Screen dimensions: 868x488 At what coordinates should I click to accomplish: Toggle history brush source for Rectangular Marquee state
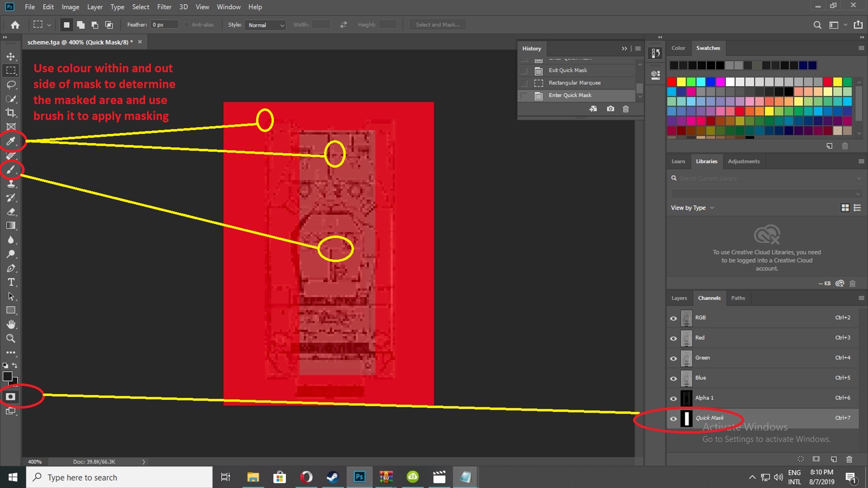[x=524, y=83]
